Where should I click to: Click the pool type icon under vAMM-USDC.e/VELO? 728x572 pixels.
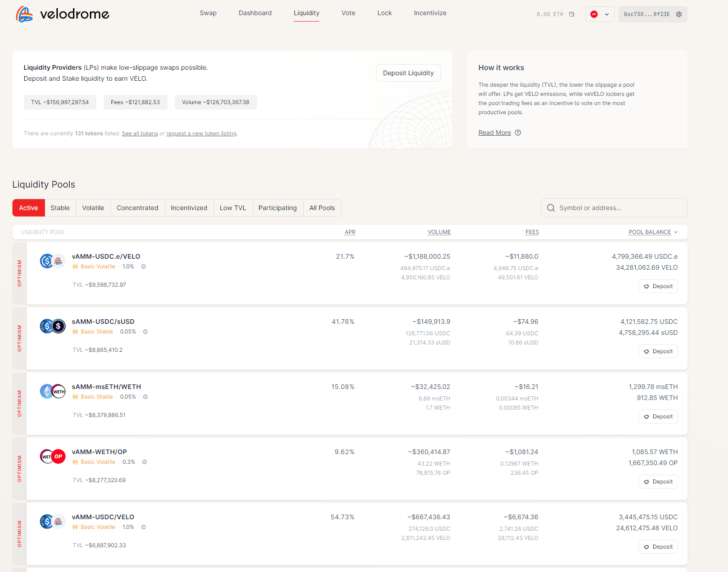[x=75, y=267]
